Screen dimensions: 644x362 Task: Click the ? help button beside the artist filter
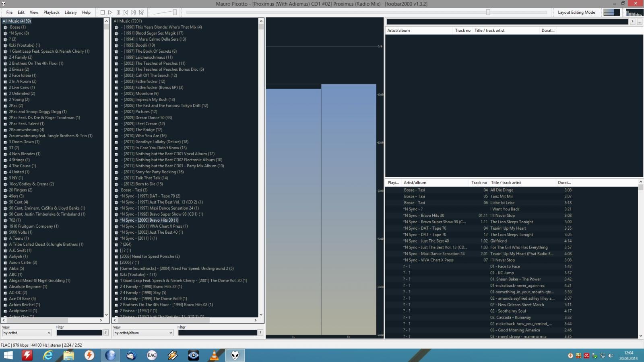[106, 333]
